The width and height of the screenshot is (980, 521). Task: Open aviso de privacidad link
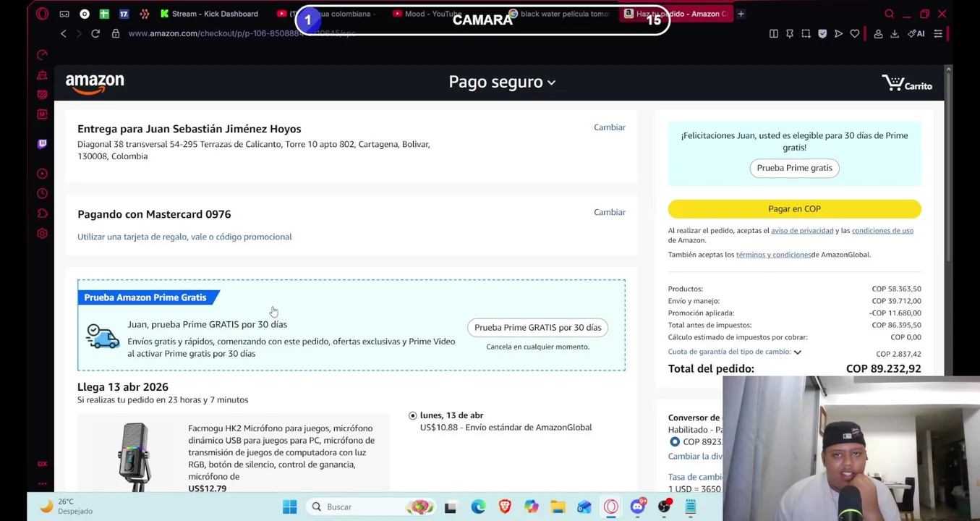tap(802, 230)
